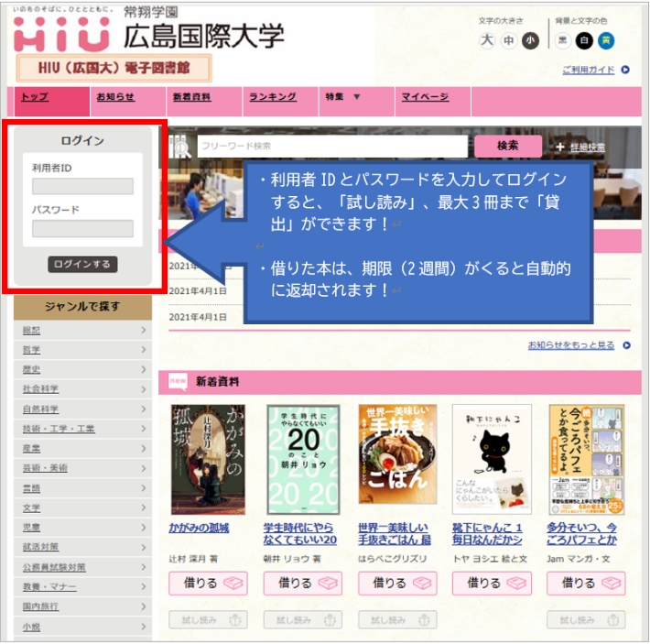650x644 pixels.
Task: Open the 小説 genre
Action: click(82, 627)
